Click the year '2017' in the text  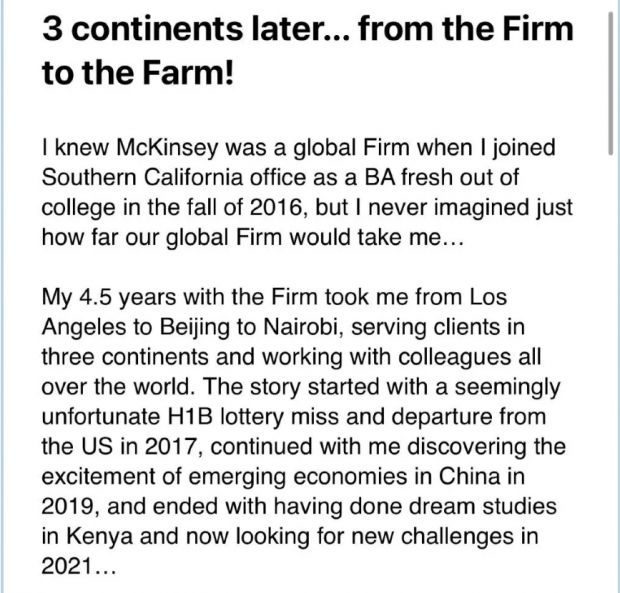170,447
